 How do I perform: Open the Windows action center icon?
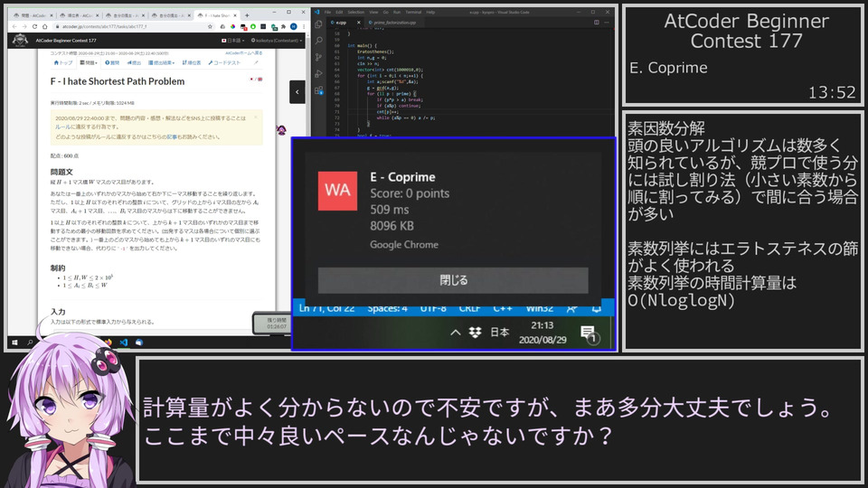589,333
